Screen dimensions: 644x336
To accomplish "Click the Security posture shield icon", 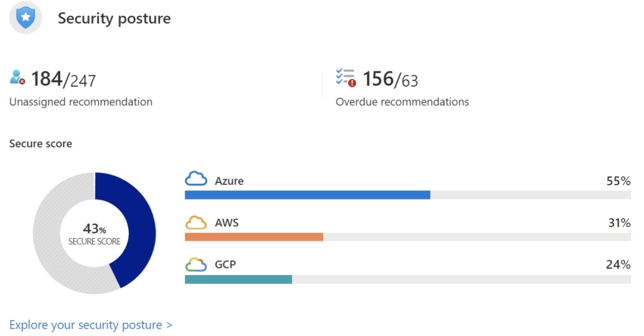I will (x=25, y=19).
